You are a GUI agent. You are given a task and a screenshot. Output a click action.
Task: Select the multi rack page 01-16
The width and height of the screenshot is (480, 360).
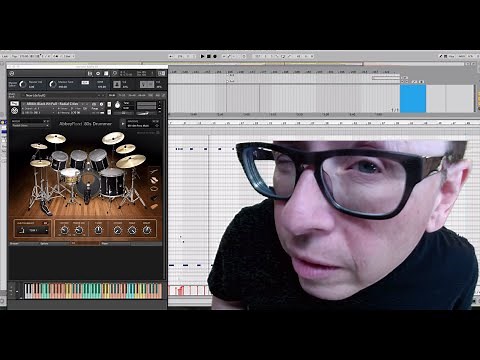point(112,95)
